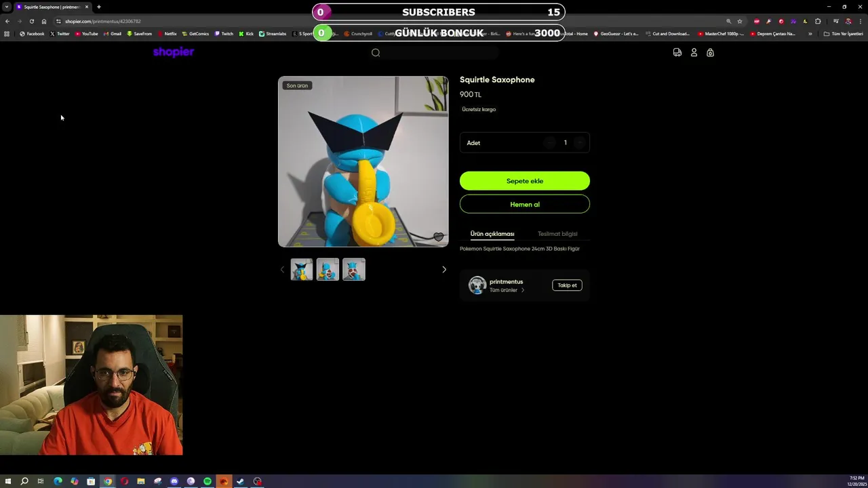Open browser home page button

coord(44,21)
